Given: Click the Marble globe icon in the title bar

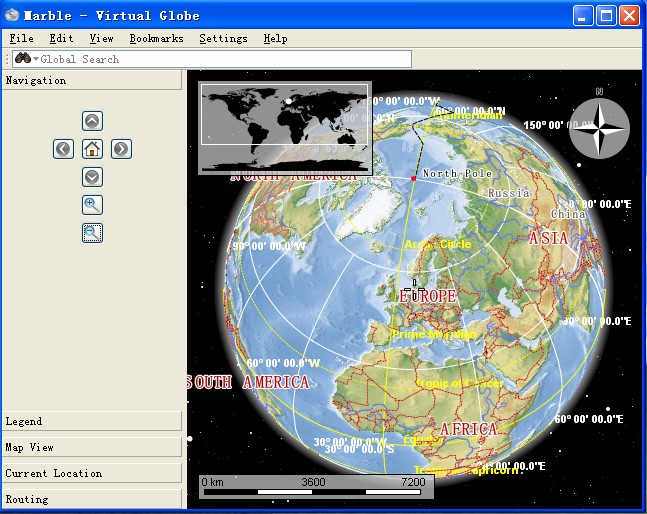Looking at the screenshot, I should click(x=12, y=15).
